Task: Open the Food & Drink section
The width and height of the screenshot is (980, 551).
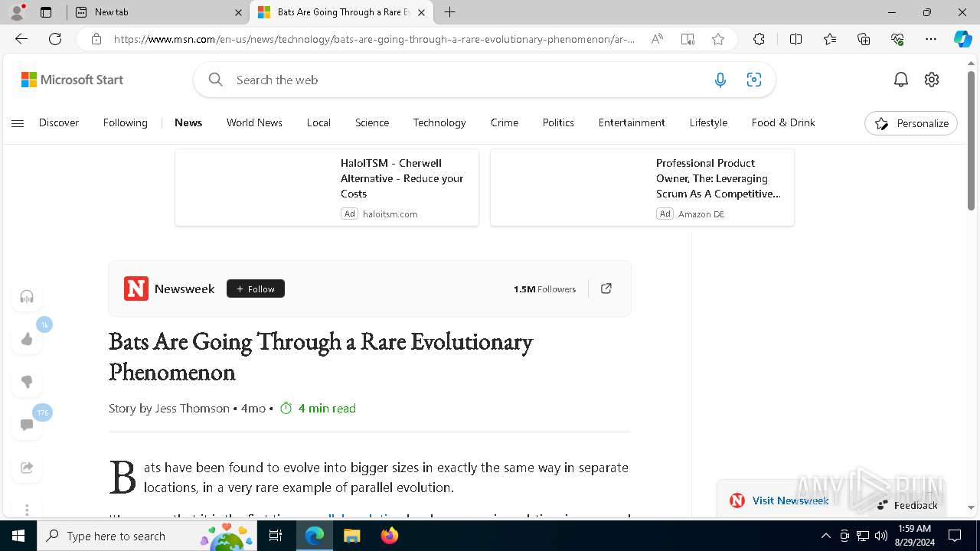Action: pyautogui.click(x=783, y=122)
